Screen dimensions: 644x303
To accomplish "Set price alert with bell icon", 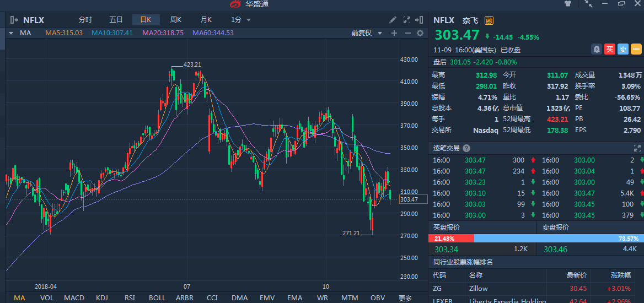I will click(x=597, y=49).
